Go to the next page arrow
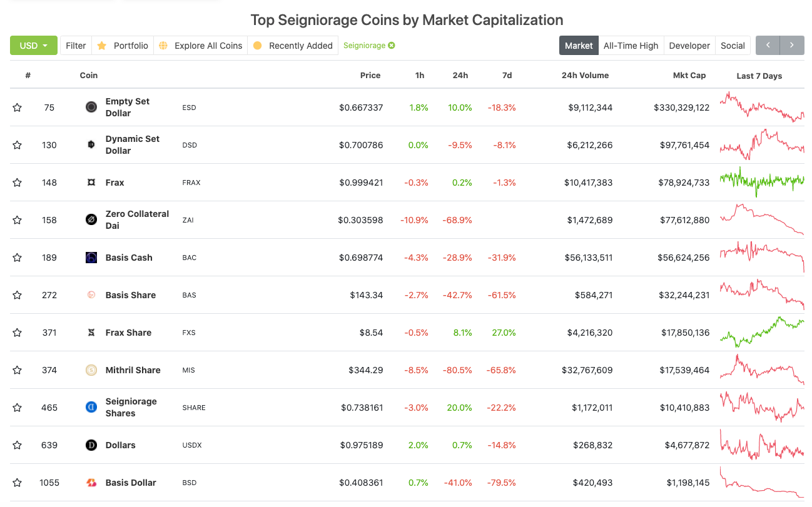 point(792,46)
